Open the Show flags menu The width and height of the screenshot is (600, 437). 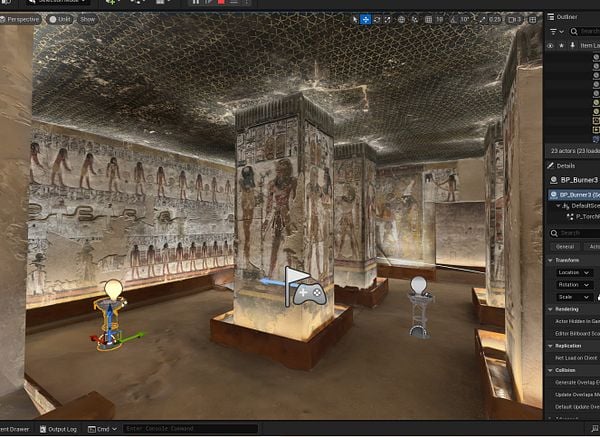[87, 19]
